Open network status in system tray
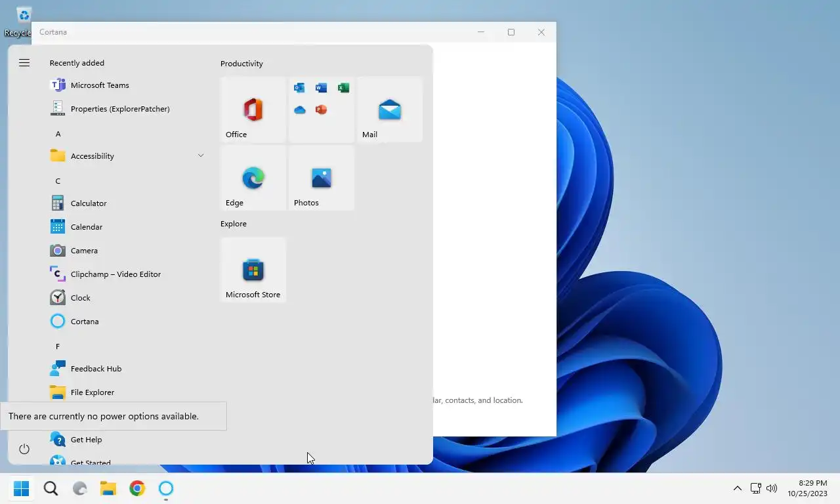 click(x=755, y=488)
